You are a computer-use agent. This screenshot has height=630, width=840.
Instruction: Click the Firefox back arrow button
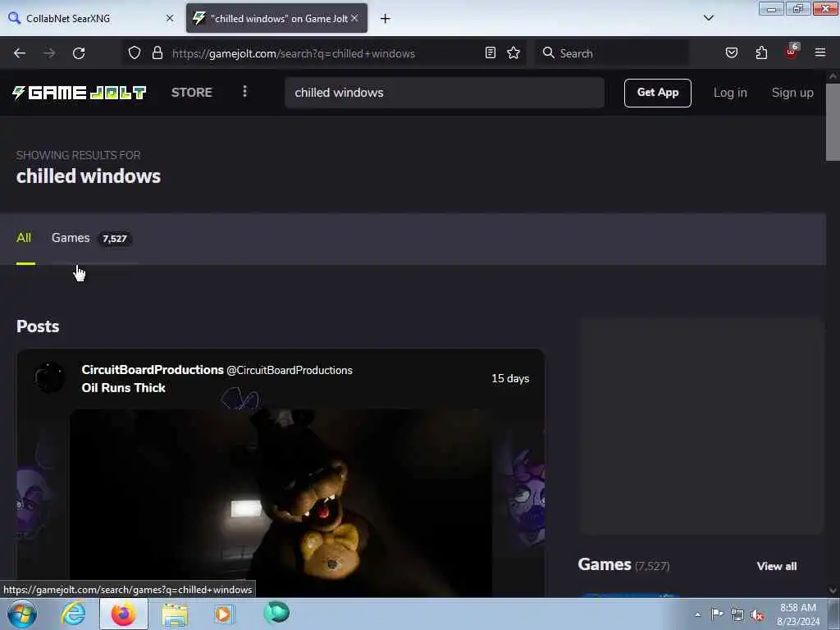[20, 53]
